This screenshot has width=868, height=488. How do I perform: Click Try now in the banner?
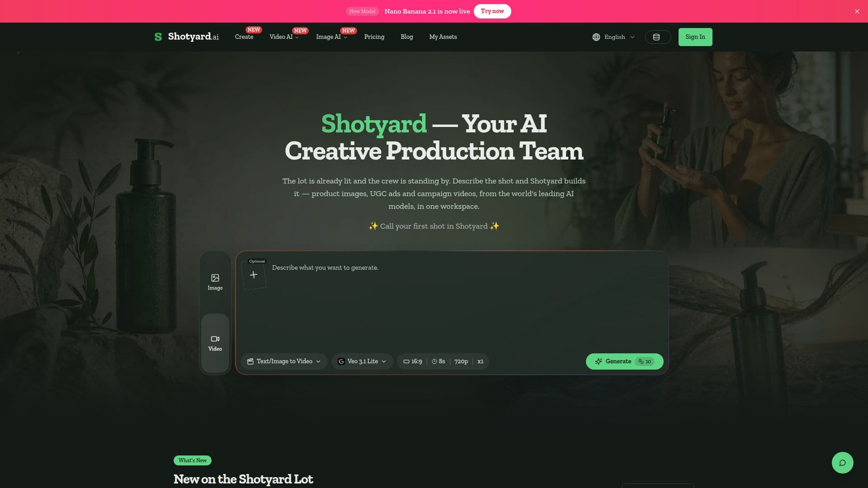(492, 11)
